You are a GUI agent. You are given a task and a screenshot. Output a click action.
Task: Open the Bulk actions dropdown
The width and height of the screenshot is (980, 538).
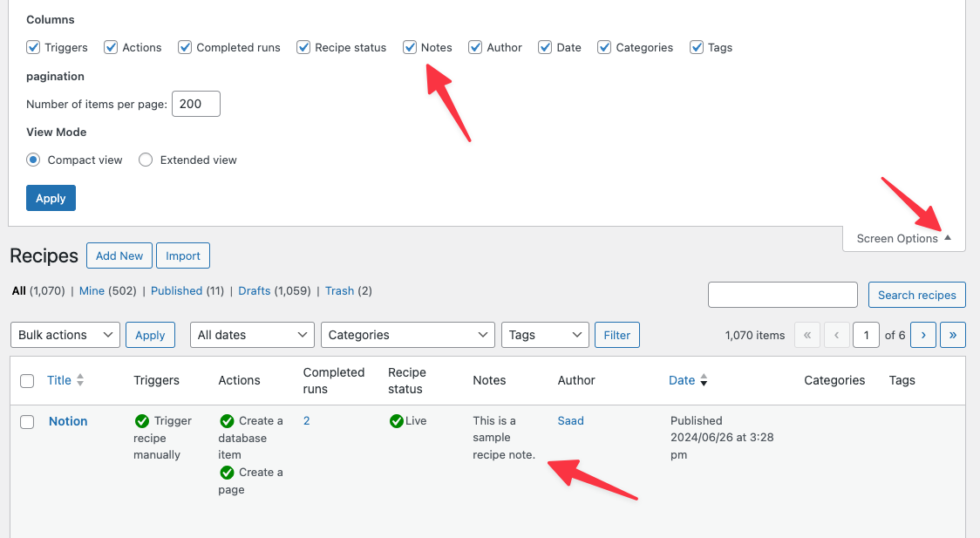click(x=65, y=335)
